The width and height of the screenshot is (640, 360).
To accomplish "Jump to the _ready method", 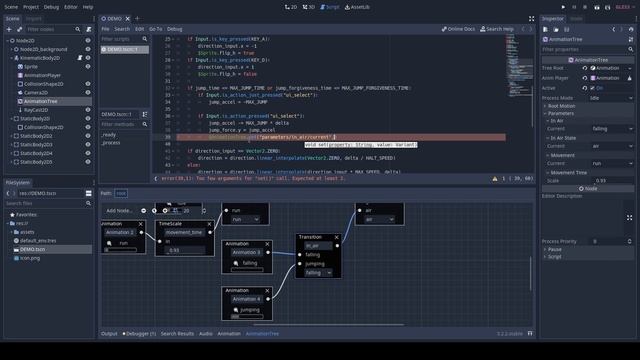I will point(109,135).
